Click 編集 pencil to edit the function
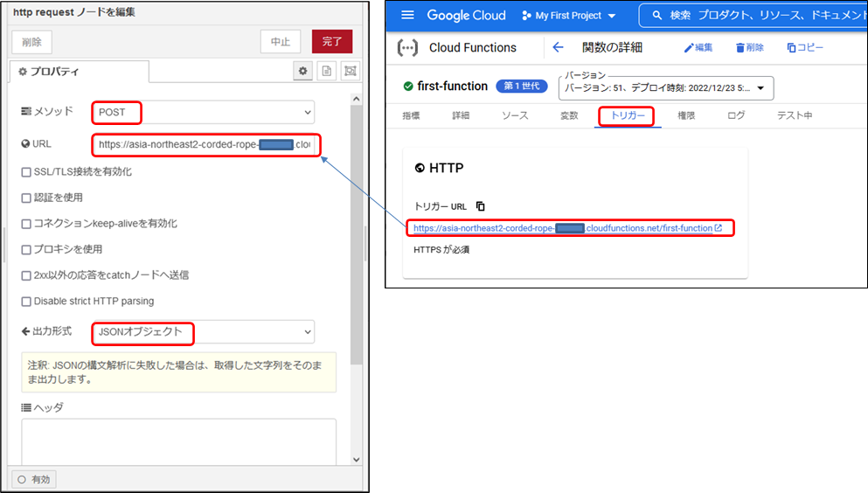The image size is (868, 493). [698, 47]
